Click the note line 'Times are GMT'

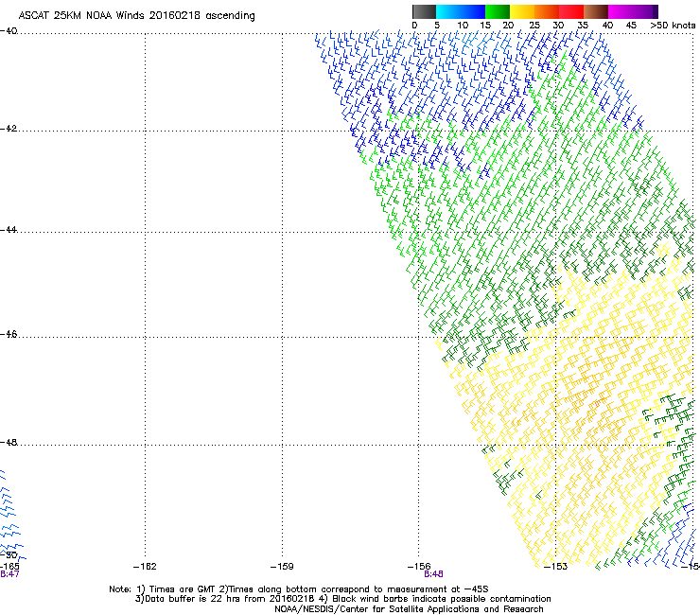[299, 589]
